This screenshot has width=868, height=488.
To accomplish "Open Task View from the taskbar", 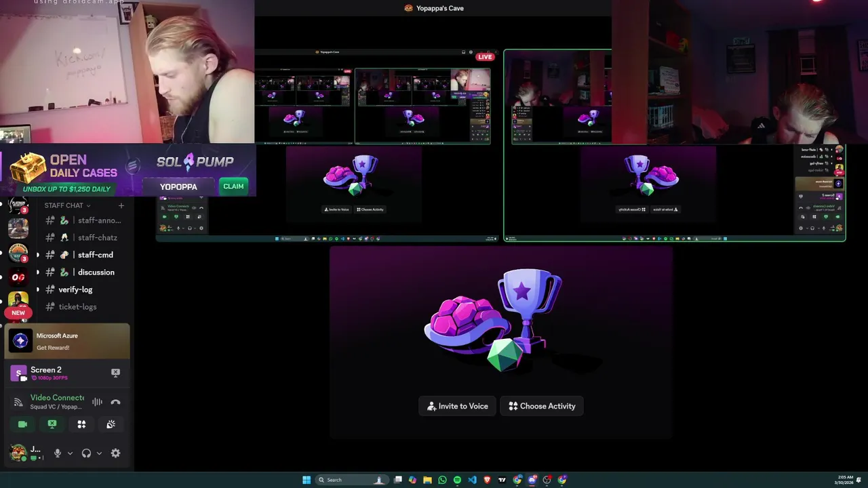I will pyautogui.click(x=398, y=480).
